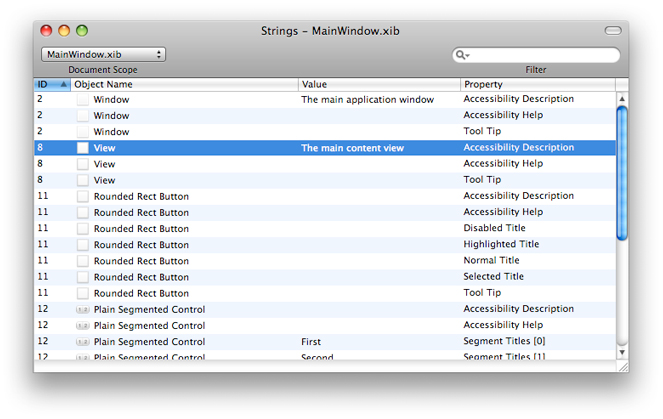663x419 pixels.
Task: Click inside the Filter search field
Action: 545,55
